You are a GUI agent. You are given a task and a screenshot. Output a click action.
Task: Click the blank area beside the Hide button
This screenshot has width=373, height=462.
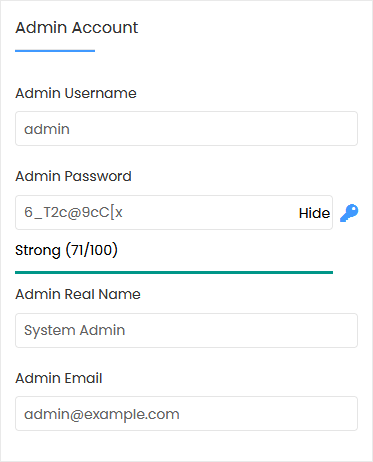pyautogui.click(x=210, y=212)
